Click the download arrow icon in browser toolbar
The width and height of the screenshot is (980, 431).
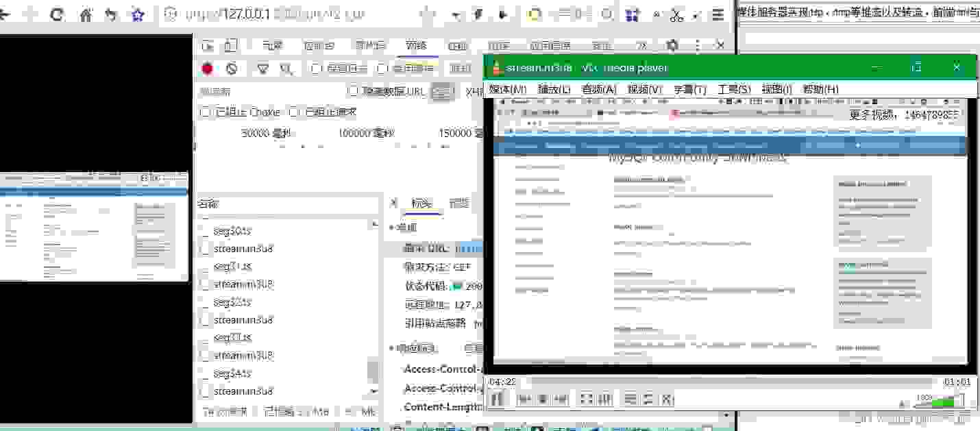pos(502,14)
